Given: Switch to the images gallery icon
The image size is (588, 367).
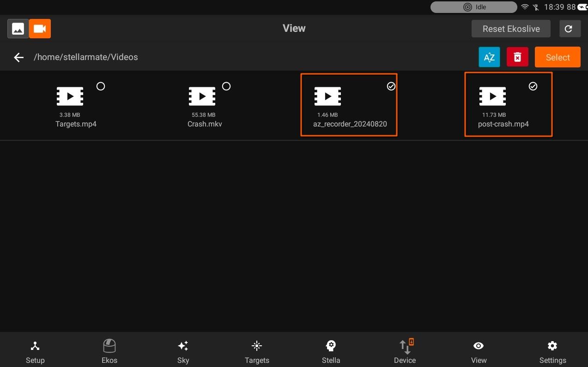Looking at the screenshot, I should pos(18,29).
